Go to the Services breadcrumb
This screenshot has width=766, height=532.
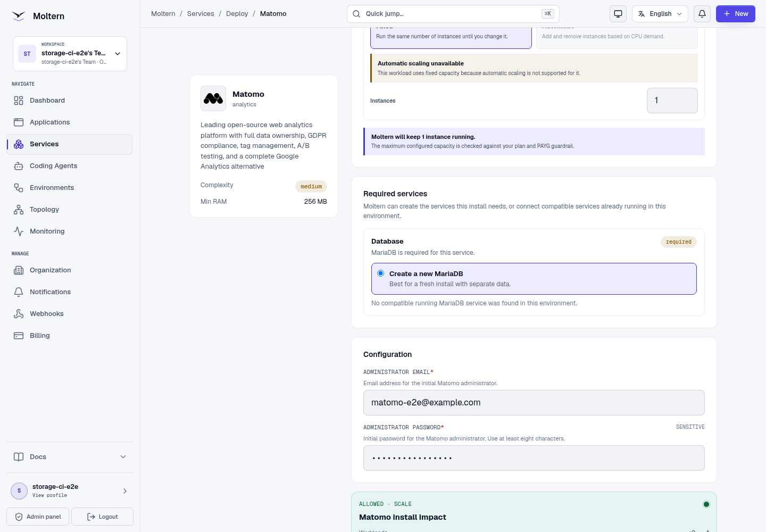(x=201, y=14)
